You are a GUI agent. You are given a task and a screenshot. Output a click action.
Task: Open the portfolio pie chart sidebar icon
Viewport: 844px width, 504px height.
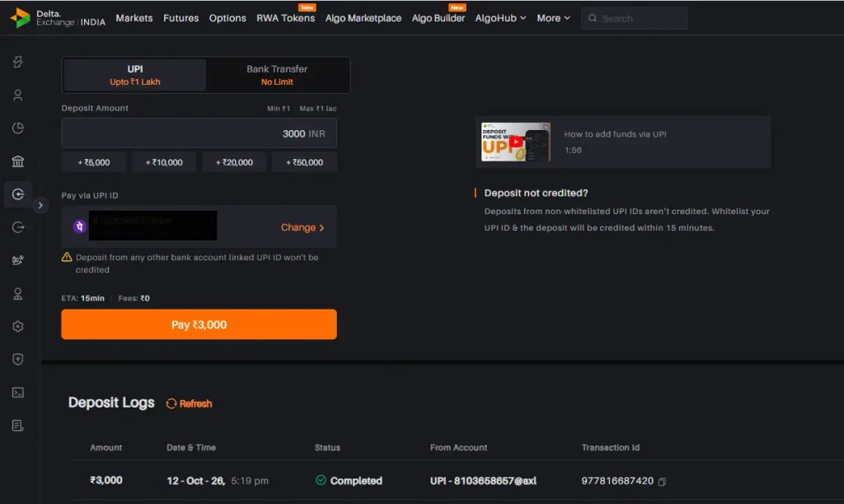(x=18, y=128)
